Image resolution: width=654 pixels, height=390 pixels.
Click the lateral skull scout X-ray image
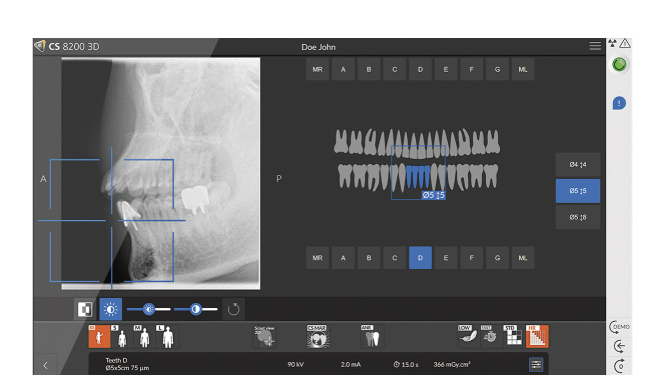pyautogui.click(x=161, y=173)
